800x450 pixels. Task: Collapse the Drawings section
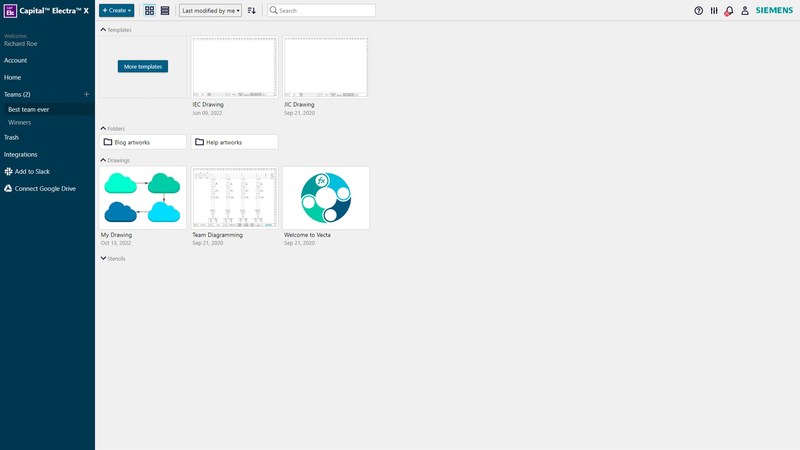pyautogui.click(x=103, y=160)
